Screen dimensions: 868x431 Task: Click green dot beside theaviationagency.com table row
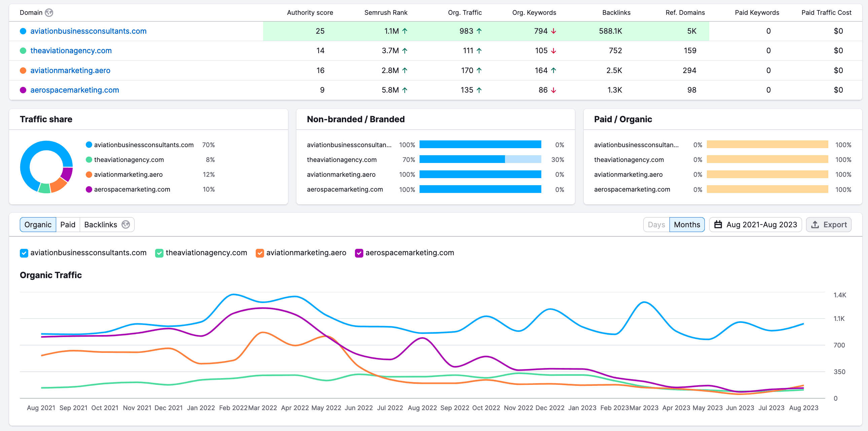(x=23, y=51)
